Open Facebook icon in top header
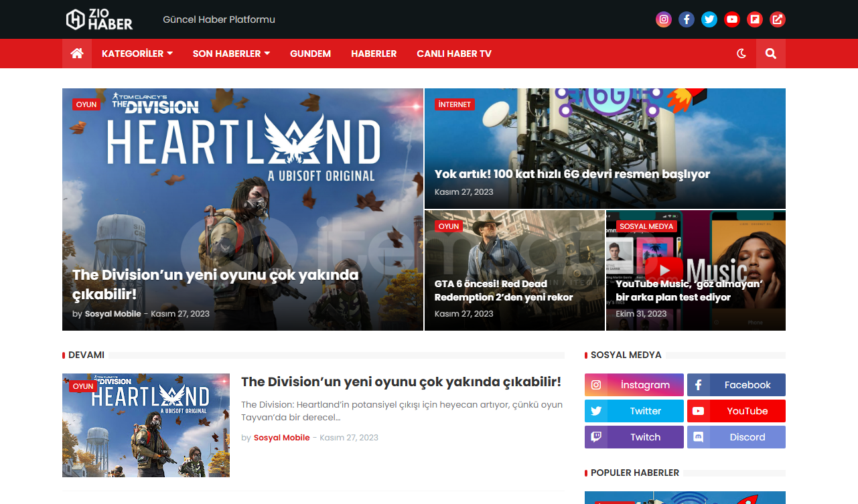The width and height of the screenshot is (858, 504). 687,19
